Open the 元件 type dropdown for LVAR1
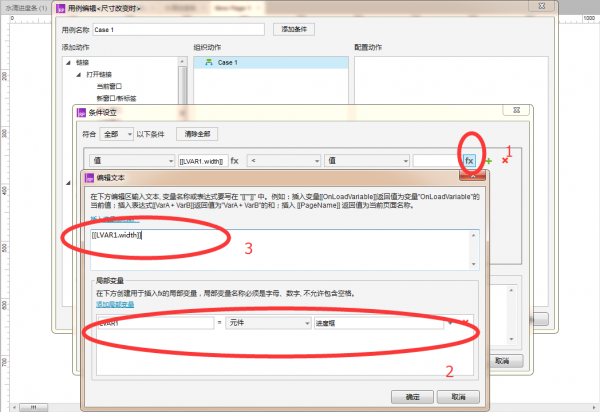The image size is (600, 412). (x=268, y=323)
